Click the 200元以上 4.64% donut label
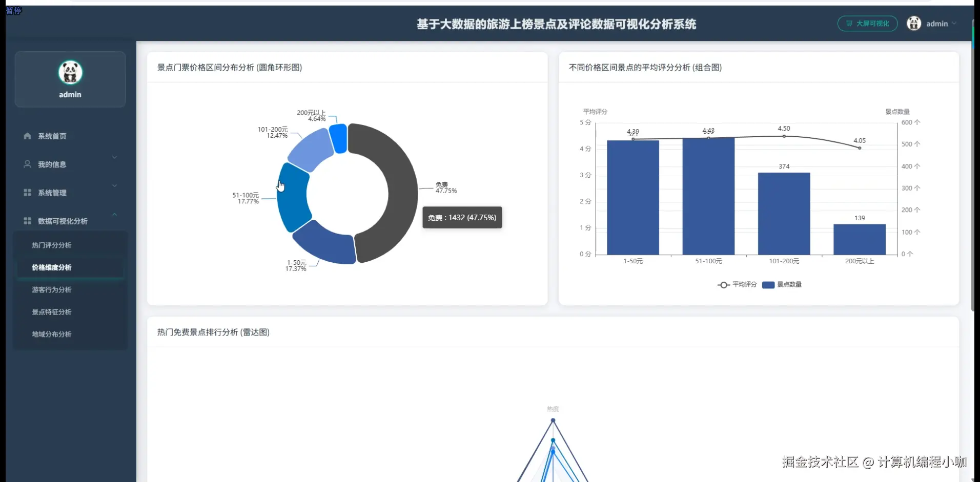The width and height of the screenshot is (980, 482). (x=311, y=116)
